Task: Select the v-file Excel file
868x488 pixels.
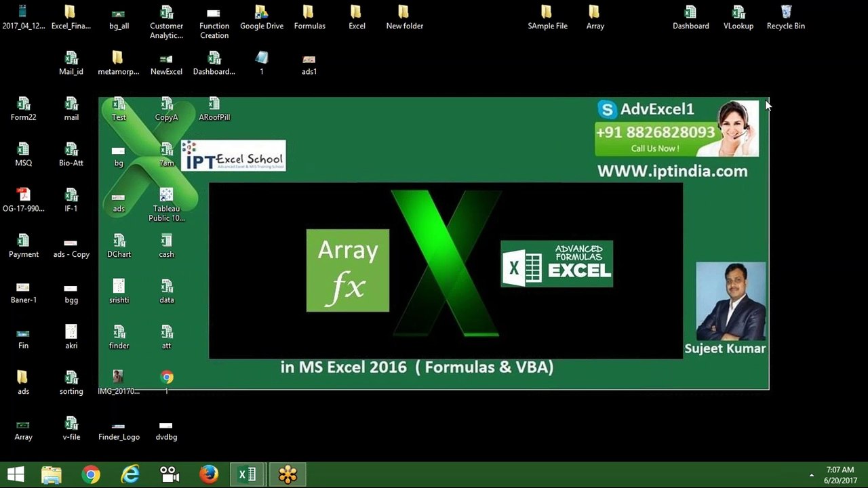Action: click(71, 428)
